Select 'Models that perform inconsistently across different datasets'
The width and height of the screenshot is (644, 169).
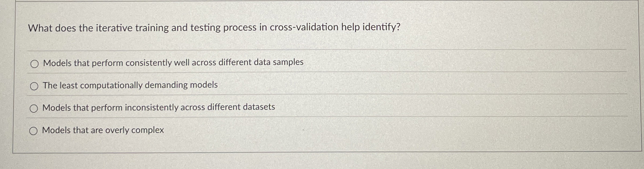click(158, 107)
